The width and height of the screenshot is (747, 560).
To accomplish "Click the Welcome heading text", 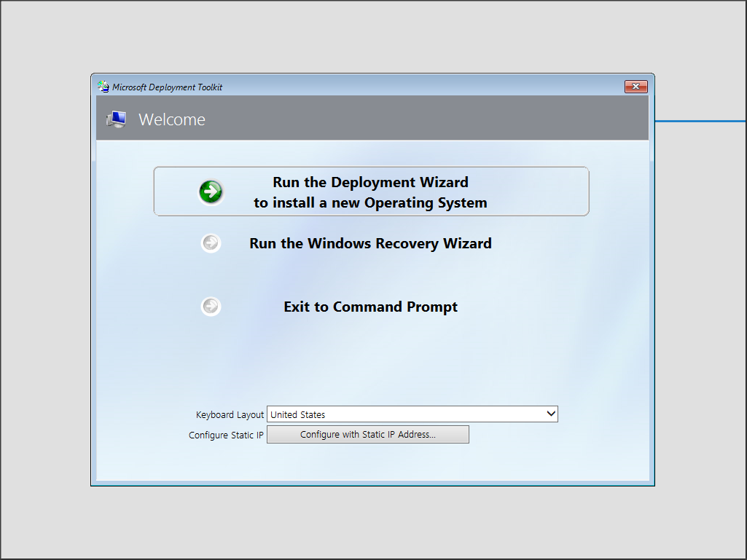I will pyautogui.click(x=172, y=119).
